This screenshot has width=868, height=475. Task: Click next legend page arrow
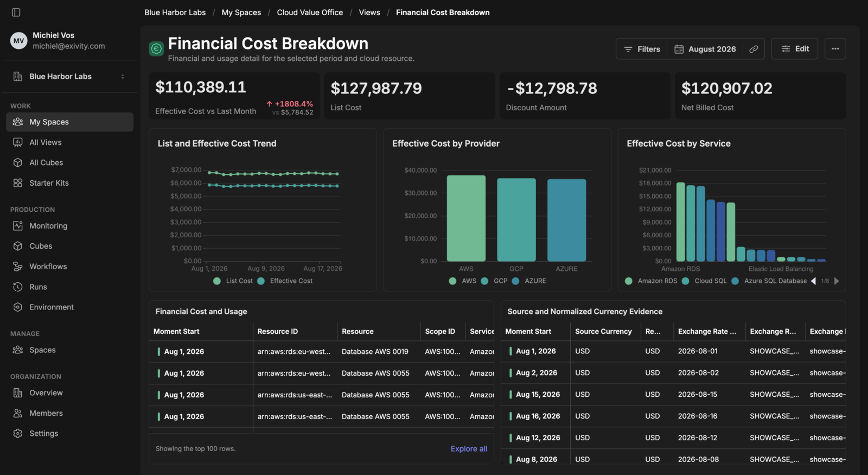point(837,281)
